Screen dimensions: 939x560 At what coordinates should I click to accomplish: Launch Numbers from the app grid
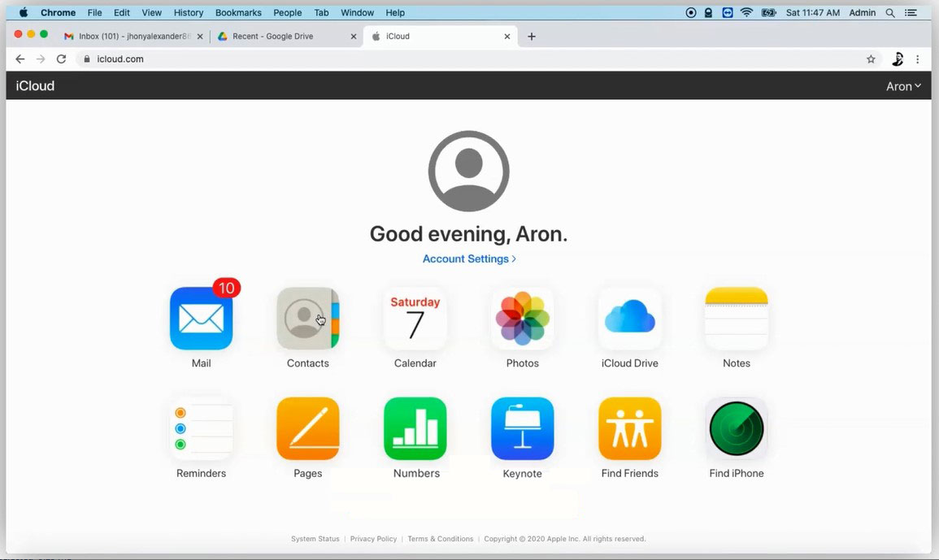point(415,428)
